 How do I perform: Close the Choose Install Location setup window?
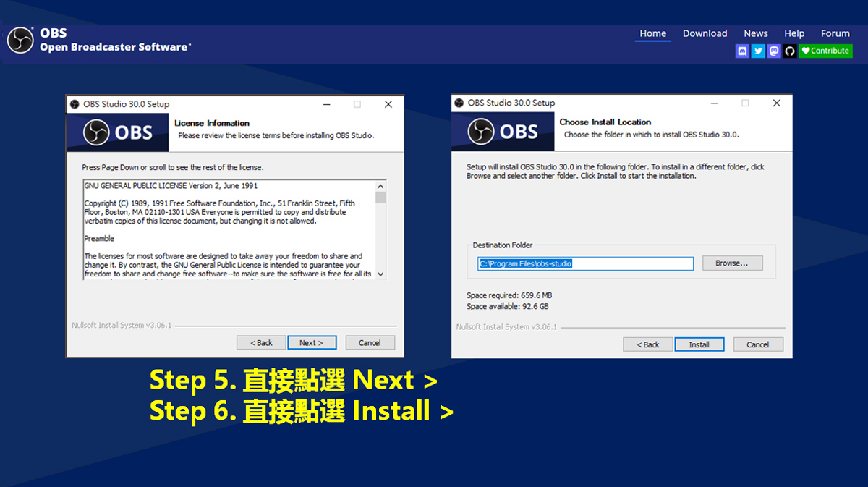[777, 103]
